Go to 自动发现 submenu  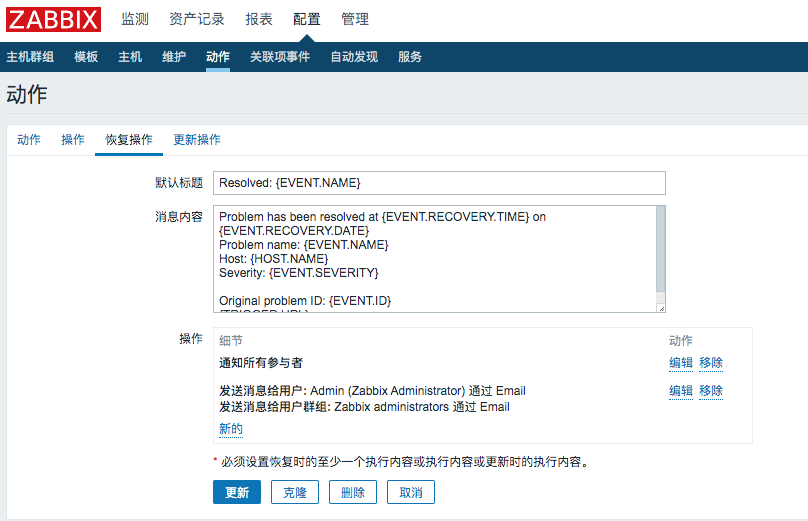pos(354,57)
